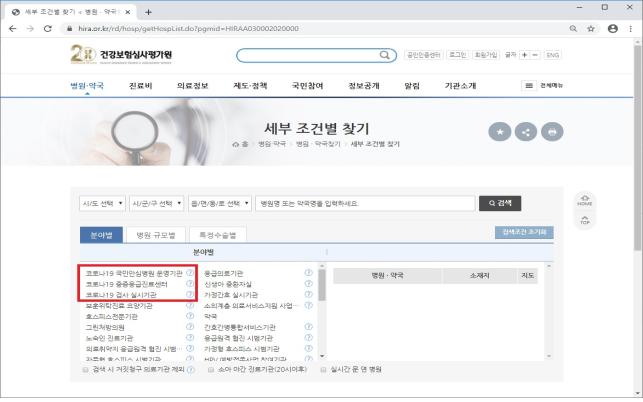643x402 pixels.
Task: Switch to the 특정수술별 tab
Action: point(217,235)
